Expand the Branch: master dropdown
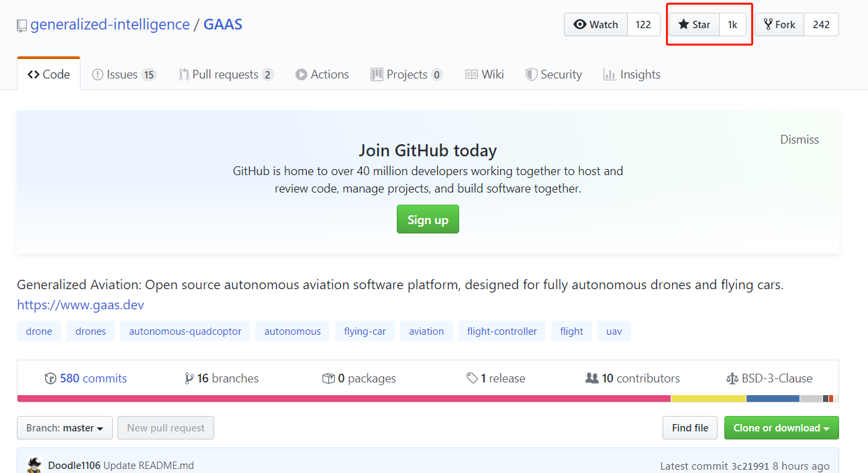 tap(64, 428)
